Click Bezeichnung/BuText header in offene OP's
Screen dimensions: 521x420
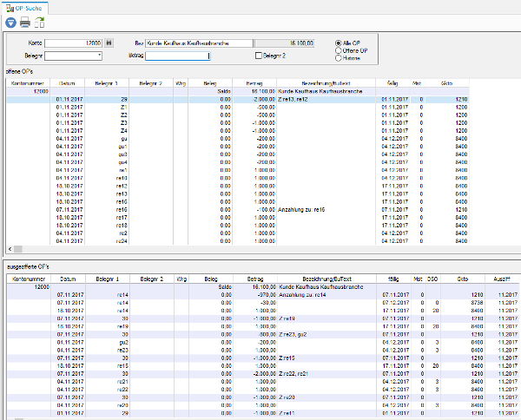(x=326, y=83)
